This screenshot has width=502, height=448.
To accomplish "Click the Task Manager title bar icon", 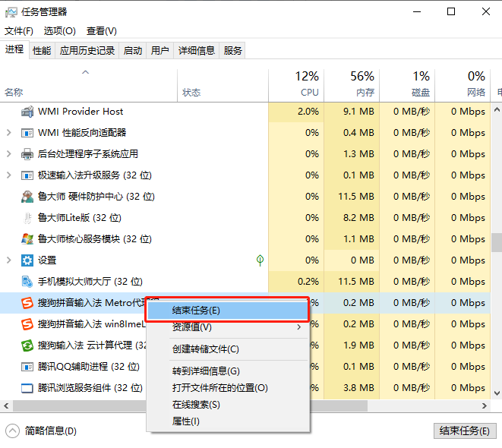I will coord(11,12).
